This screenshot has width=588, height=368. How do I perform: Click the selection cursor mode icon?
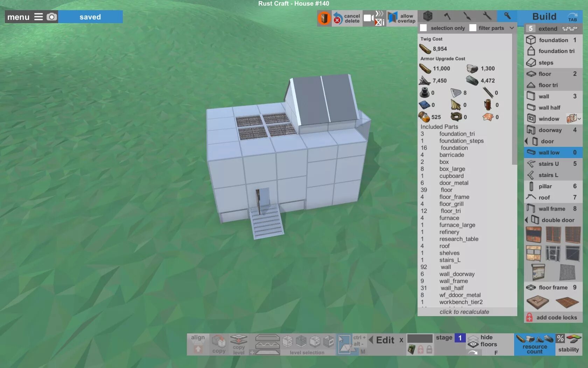[344, 345]
